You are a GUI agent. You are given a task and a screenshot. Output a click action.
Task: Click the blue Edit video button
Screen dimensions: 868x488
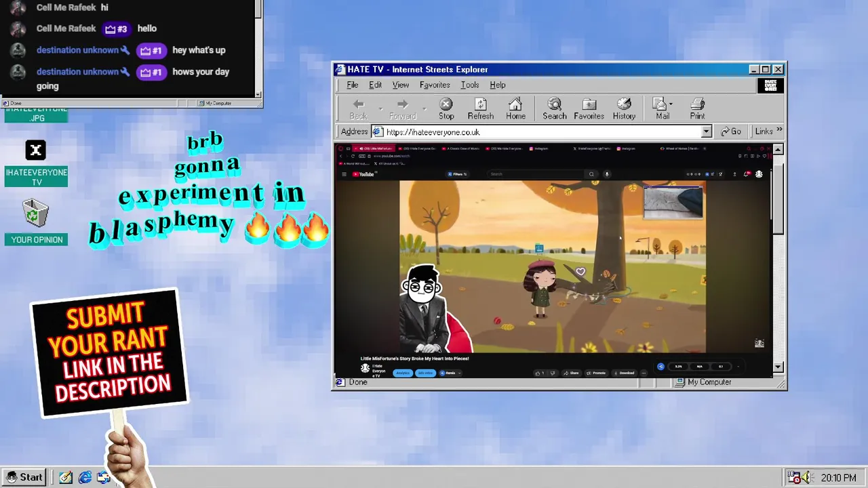point(425,373)
